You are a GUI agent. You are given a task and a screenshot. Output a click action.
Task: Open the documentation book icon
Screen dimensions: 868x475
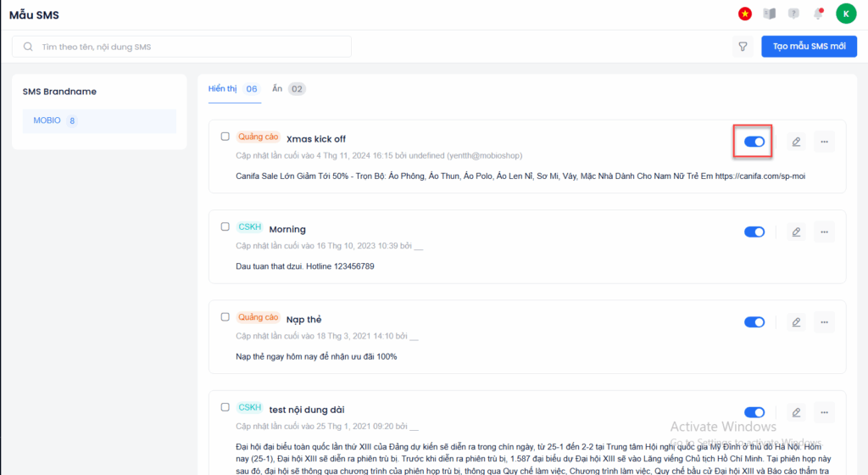pyautogui.click(x=770, y=14)
